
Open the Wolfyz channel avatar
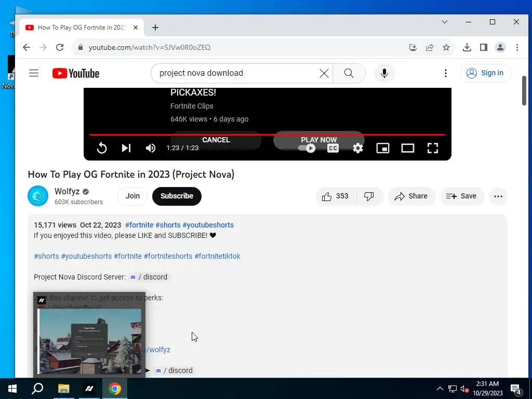[37, 196]
